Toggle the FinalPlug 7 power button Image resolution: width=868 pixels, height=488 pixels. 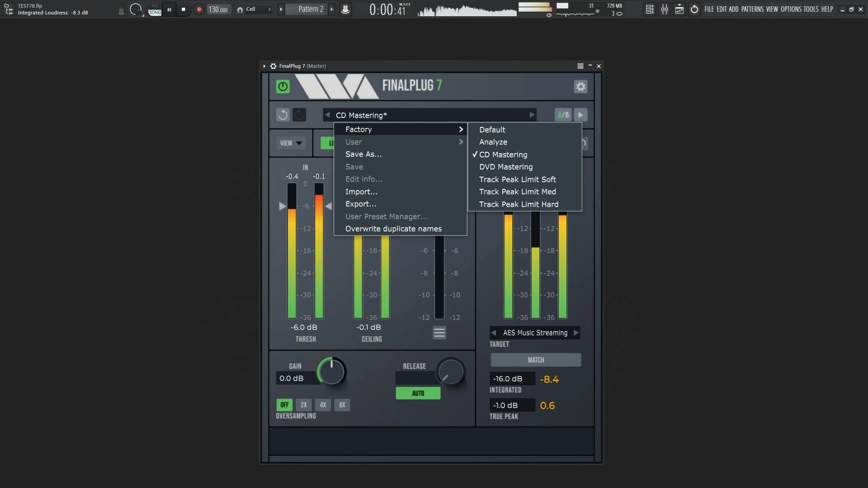coord(283,86)
